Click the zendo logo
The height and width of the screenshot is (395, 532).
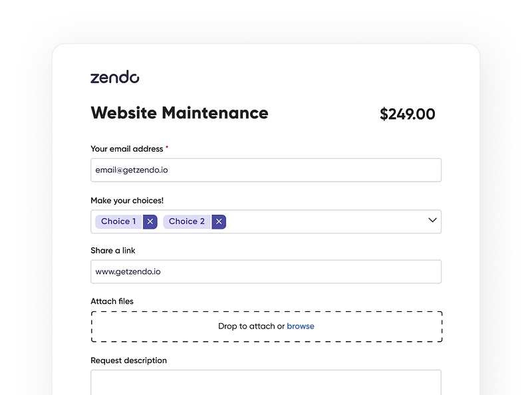pos(114,77)
